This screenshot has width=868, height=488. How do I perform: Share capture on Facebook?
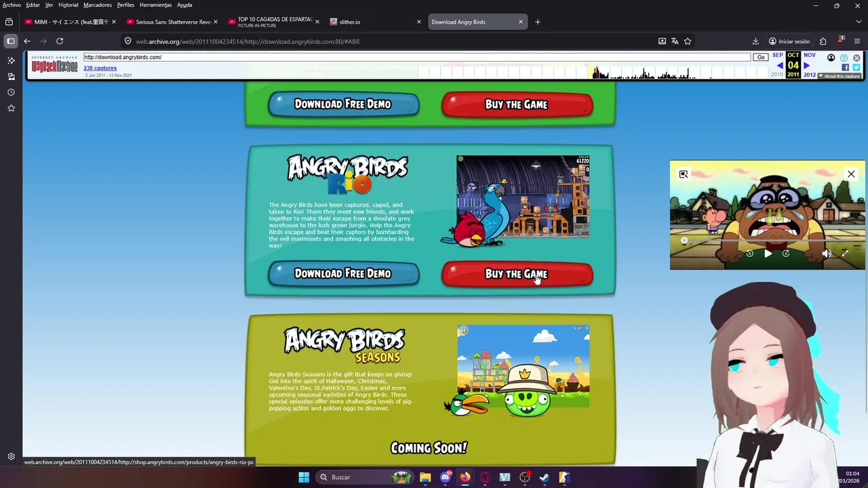845,67
